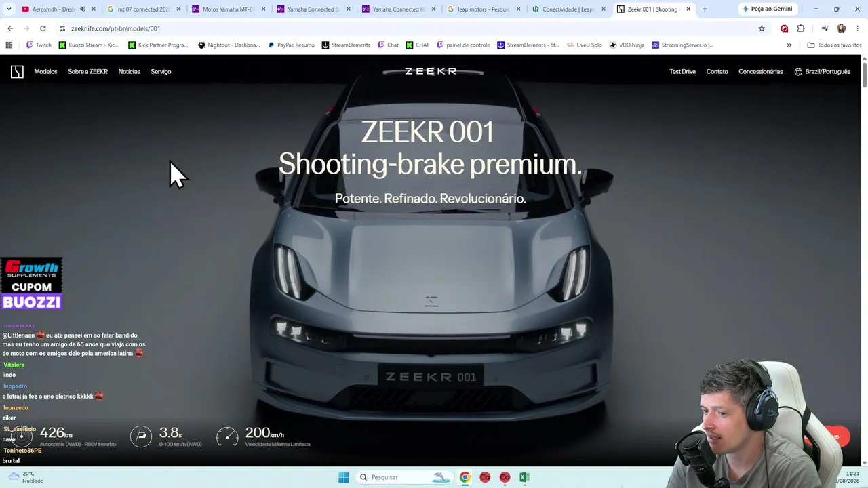Click the center ZEEKR wordmark logo
Screen dimensions: 868x488
tap(431, 71)
